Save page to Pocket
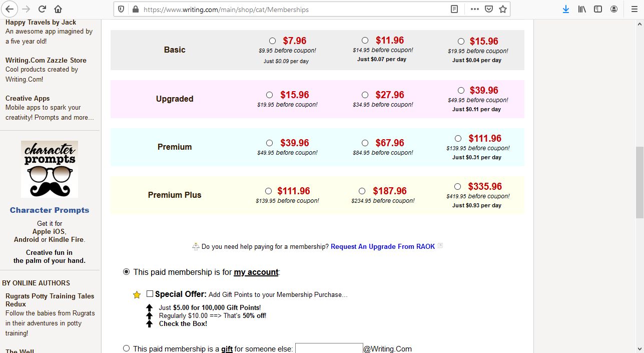The width and height of the screenshot is (644, 353). [489, 9]
